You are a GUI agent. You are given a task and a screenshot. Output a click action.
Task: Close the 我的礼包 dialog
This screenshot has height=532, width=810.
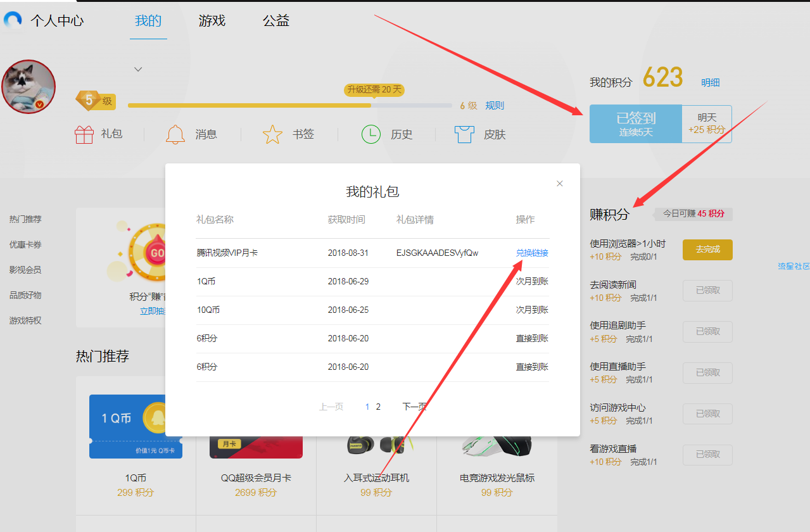[x=560, y=184]
